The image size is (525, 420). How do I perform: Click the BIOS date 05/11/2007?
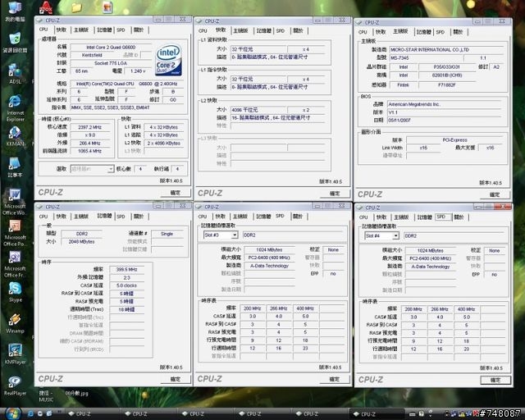click(x=445, y=120)
